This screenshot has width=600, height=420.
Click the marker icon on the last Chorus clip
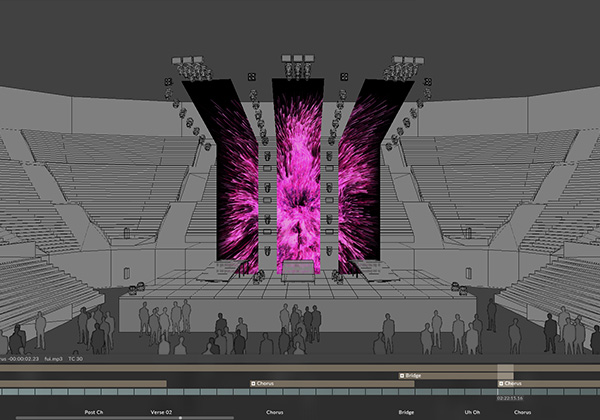tap(499, 383)
